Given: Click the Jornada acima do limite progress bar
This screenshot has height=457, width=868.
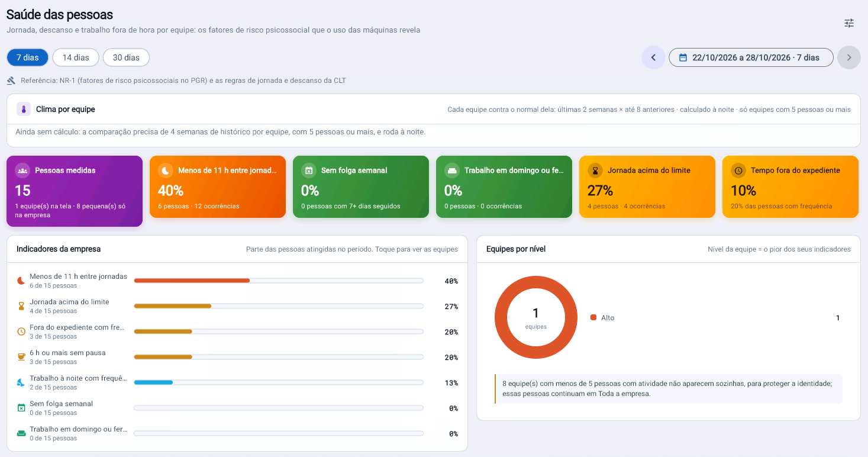Looking at the screenshot, I should pyautogui.click(x=279, y=306).
